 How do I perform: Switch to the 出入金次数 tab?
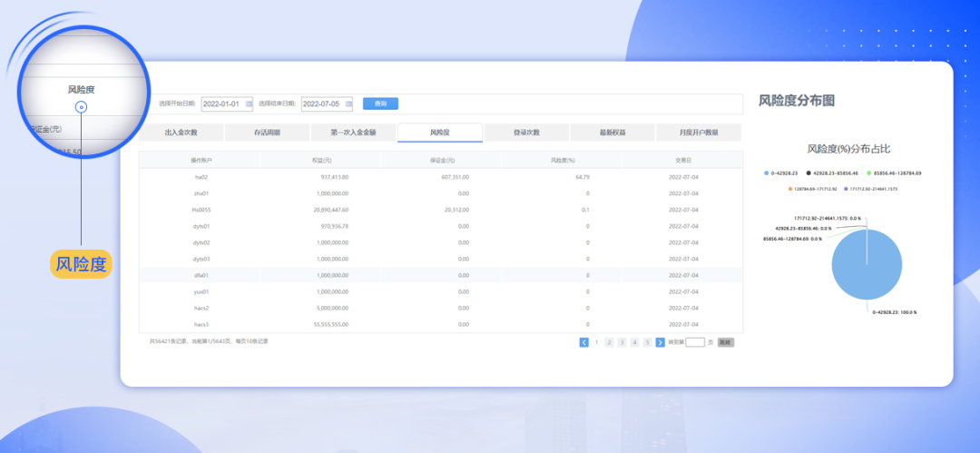181,133
